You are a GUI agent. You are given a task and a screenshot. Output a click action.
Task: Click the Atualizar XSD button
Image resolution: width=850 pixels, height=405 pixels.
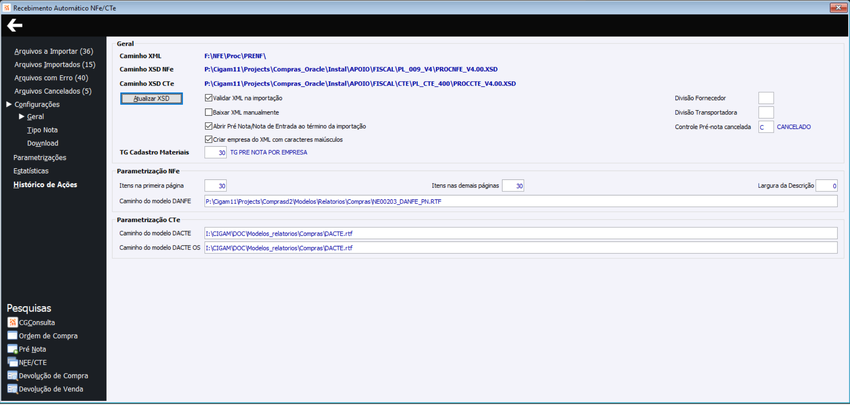(151, 98)
